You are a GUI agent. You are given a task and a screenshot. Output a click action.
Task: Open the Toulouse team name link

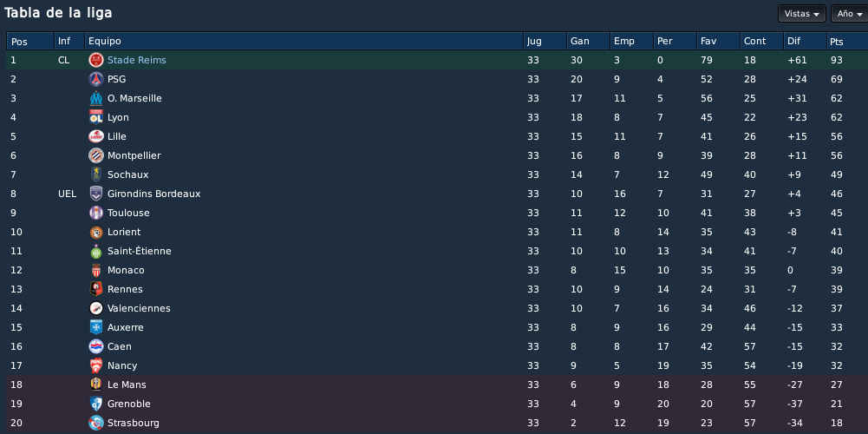128,213
